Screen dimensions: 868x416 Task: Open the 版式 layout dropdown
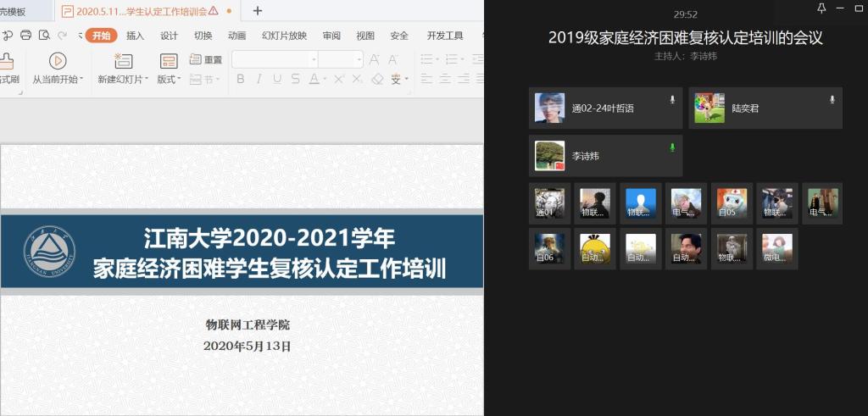179,79
